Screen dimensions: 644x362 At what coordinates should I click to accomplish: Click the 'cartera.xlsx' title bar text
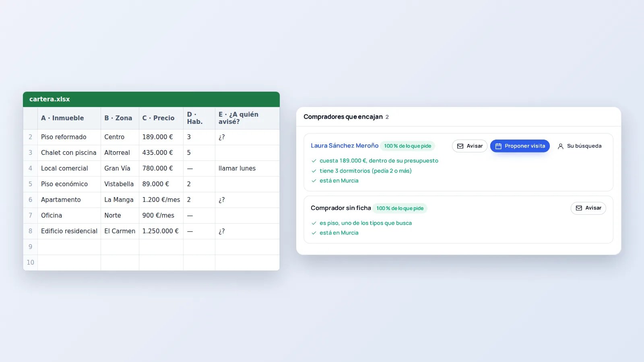click(50, 99)
